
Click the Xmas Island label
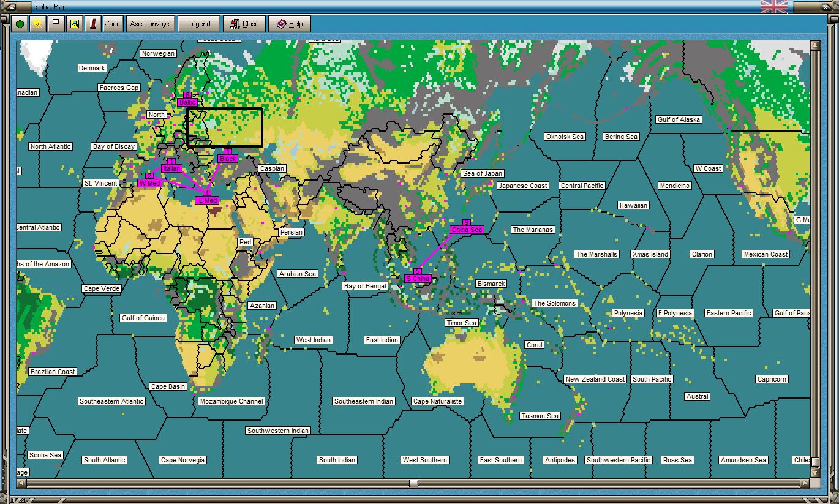[650, 254]
